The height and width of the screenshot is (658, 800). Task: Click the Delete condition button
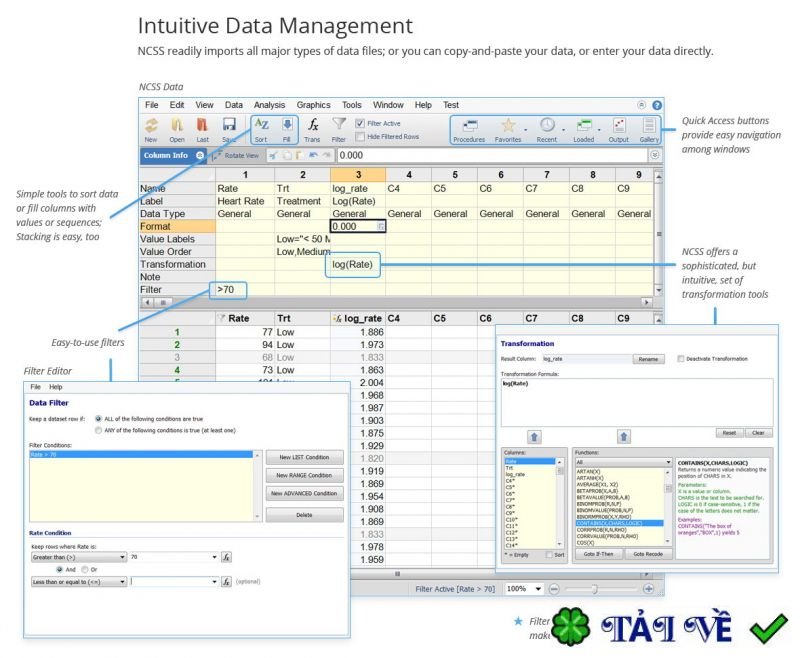point(305,515)
